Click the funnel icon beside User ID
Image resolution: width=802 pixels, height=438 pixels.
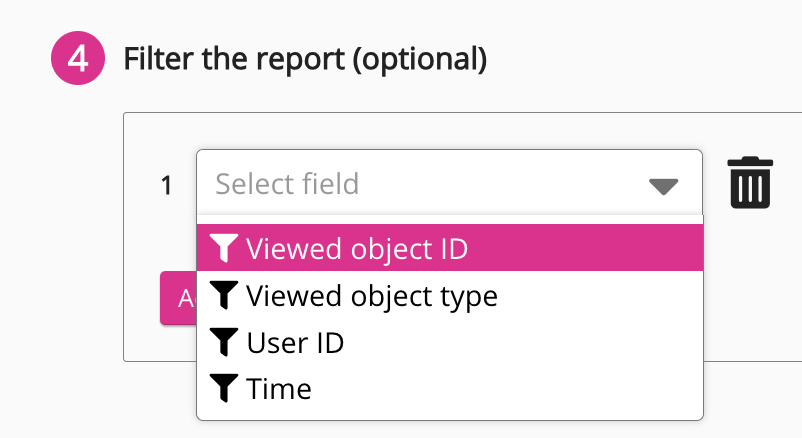click(224, 342)
